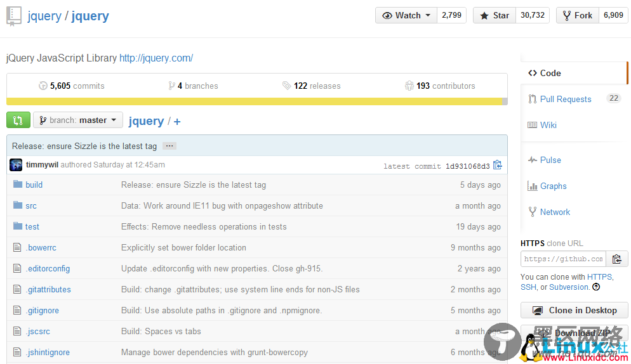631x364 pixels.
Task: Open the timmywil author link
Action: click(42, 164)
